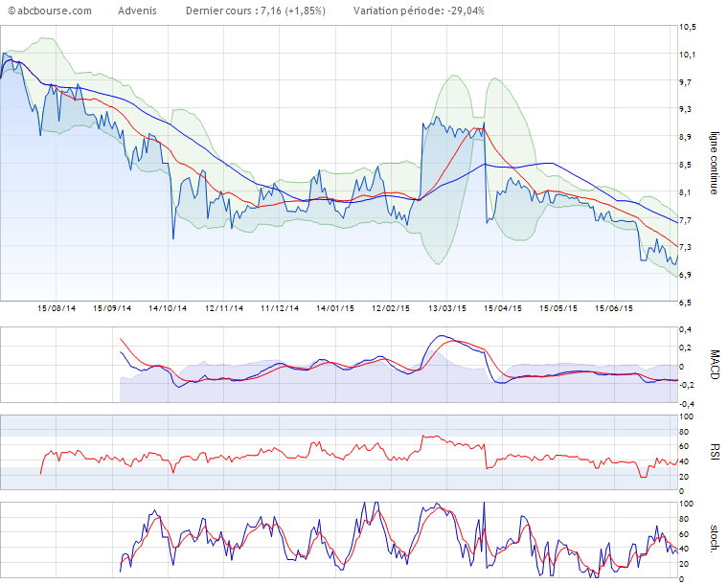728x584 pixels.
Task: Click the 6,9 price axis value
Action: tap(685, 275)
